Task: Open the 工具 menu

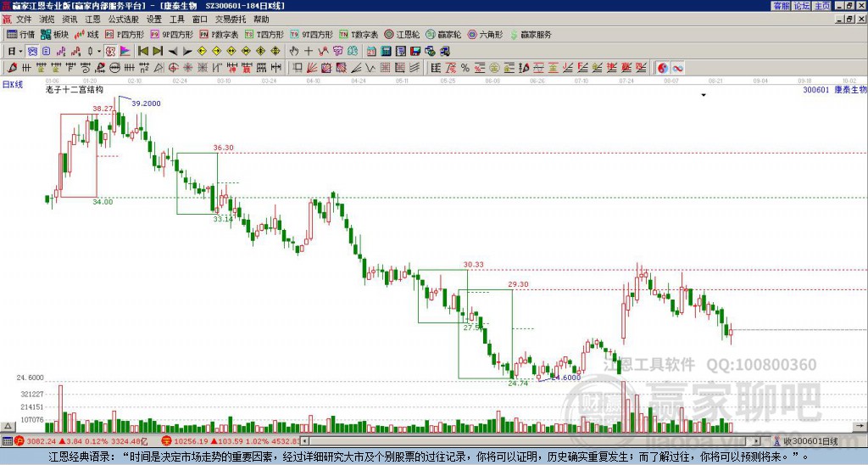Action: click(x=176, y=20)
